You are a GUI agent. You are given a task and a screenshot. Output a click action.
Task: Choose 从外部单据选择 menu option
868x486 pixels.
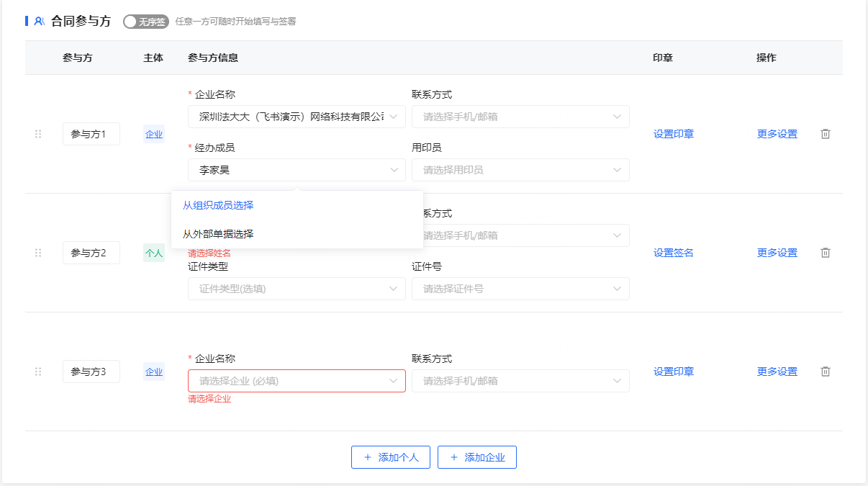pos(218,234)
